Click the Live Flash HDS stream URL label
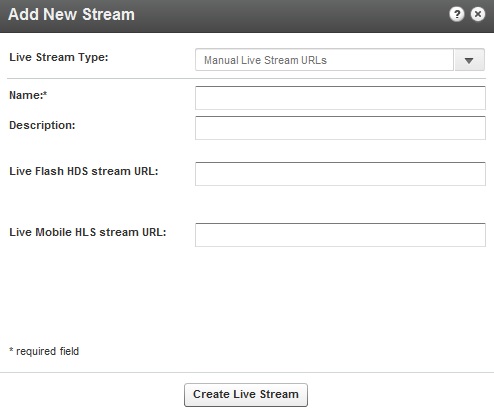Viewport: 494px width, 413px height. [84, 171]
